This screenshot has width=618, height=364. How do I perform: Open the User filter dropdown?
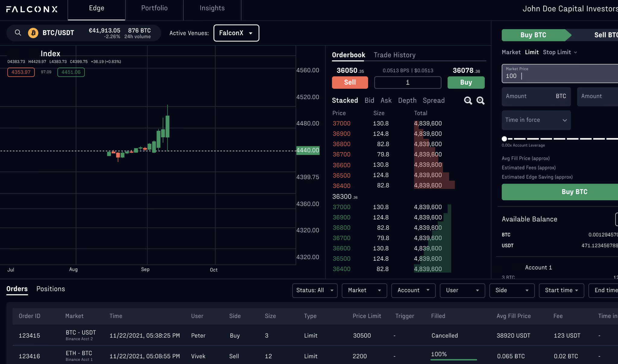[462, 290]
